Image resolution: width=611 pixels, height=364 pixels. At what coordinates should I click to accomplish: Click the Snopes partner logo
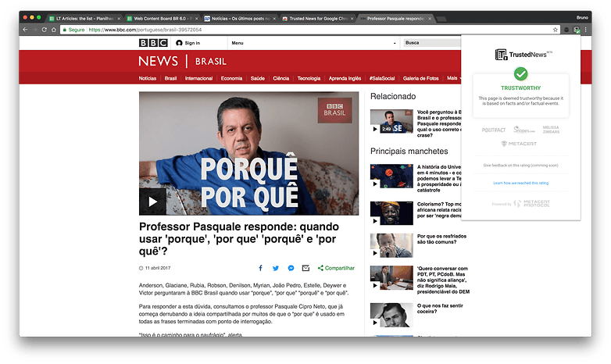point(523,130)
